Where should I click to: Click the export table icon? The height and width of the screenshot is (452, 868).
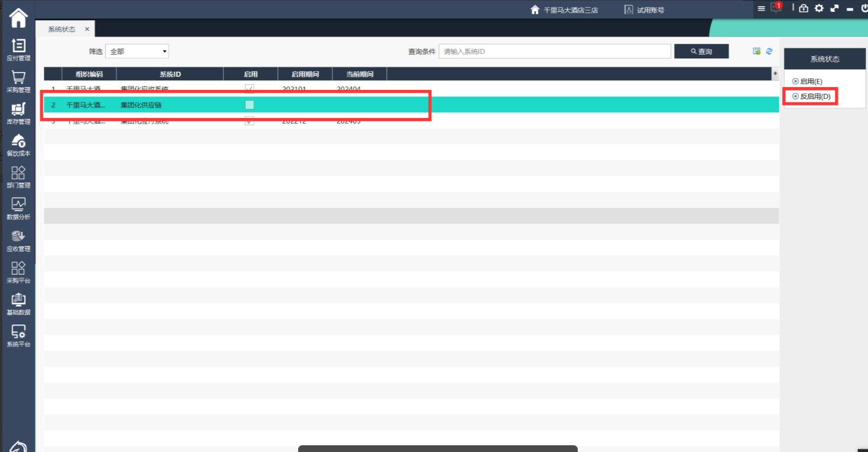[x=757, y=51]
